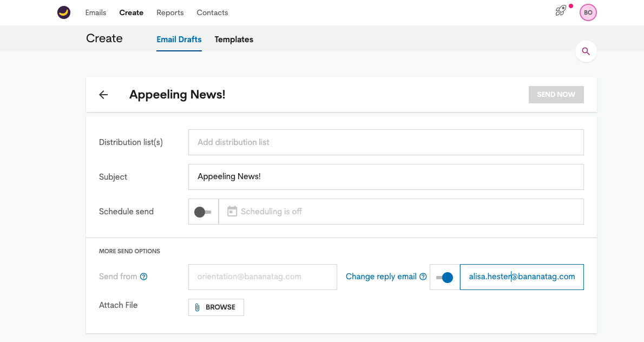Screen dimensions: 644x342
Task: Click the Browse attach file button
Action: (x=216, y=307)
